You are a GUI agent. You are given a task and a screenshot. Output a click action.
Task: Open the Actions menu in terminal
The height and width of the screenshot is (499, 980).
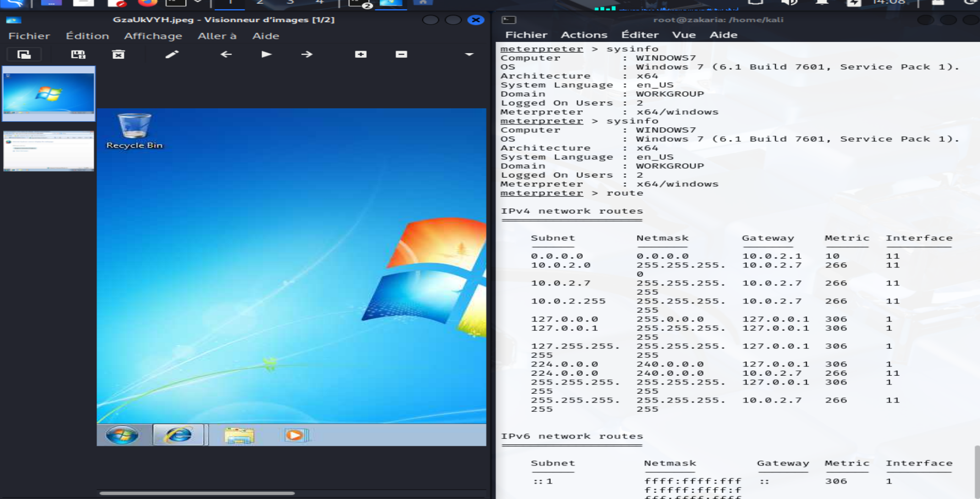pyautogui.click(x=584, y=35)
